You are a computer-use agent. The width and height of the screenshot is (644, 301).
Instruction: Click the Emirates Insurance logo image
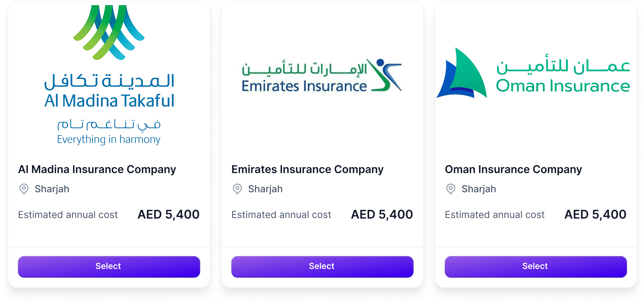[x=322, y=76]
